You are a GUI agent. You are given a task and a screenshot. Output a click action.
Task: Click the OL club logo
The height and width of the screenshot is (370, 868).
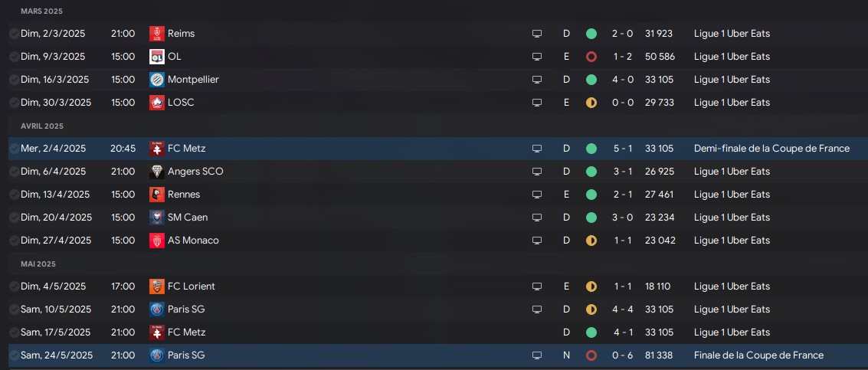click(156, 57)
